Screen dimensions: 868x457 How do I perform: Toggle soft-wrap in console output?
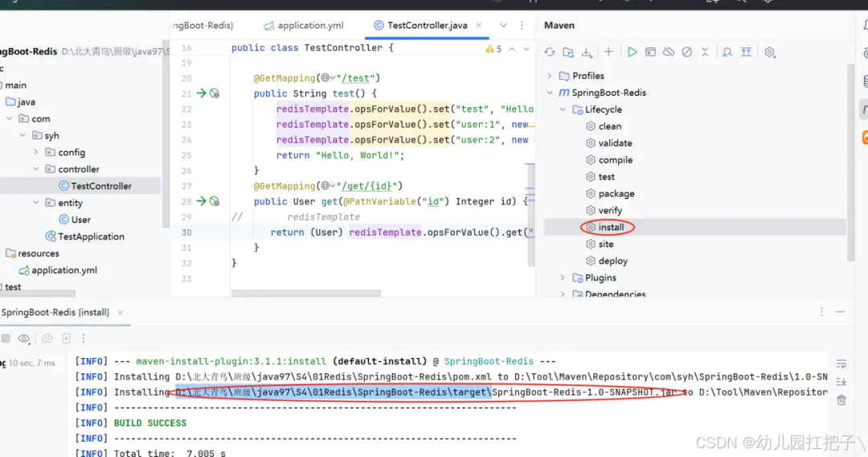pos(841,364)
